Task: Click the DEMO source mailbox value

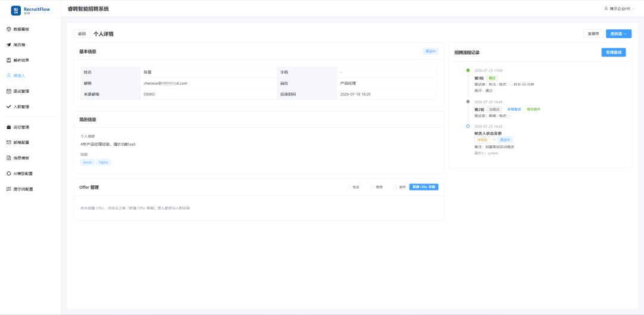Action: tap(149, 94)
